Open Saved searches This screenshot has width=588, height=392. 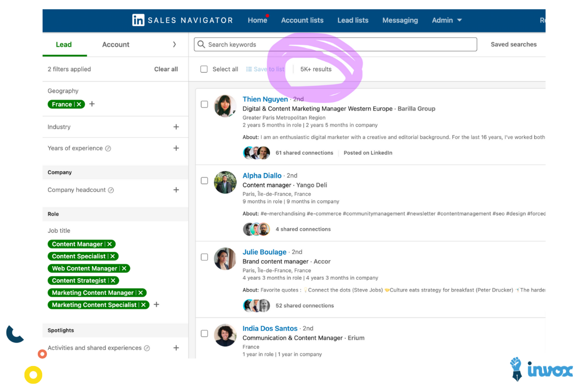point(514,45)
